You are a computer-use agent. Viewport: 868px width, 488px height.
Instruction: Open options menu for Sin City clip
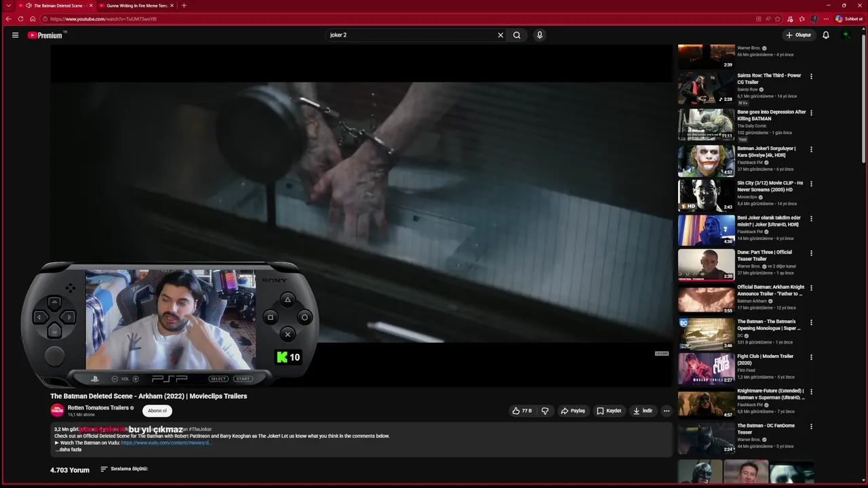pyautogui.click(x=811, y=184)
